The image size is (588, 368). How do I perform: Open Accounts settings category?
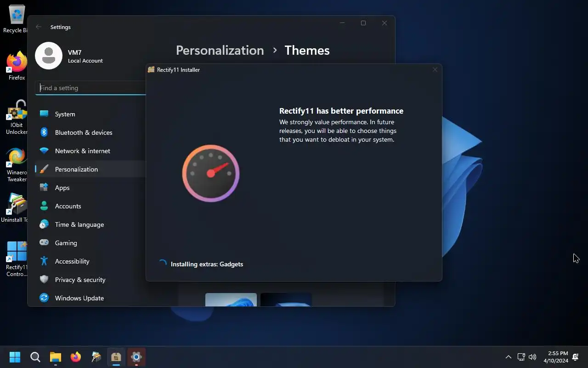90,206
